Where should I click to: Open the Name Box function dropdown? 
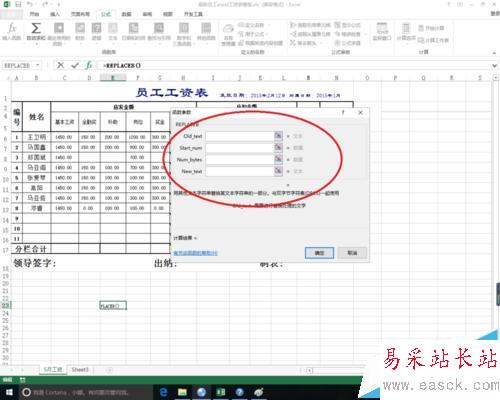coord(38,65)
